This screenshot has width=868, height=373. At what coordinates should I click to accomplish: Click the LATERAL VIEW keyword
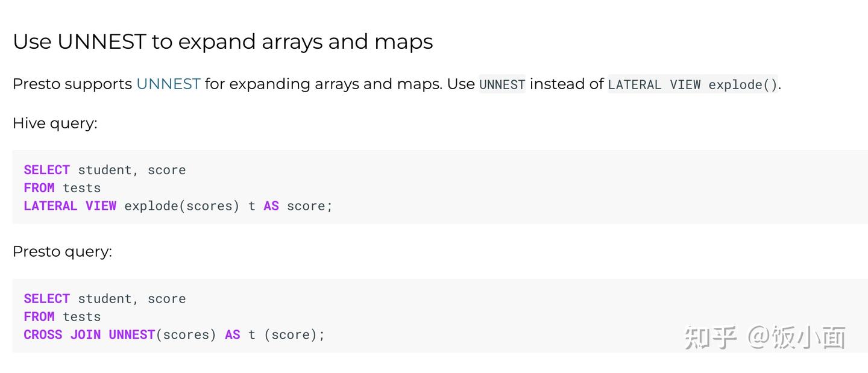tap(70, 206)
